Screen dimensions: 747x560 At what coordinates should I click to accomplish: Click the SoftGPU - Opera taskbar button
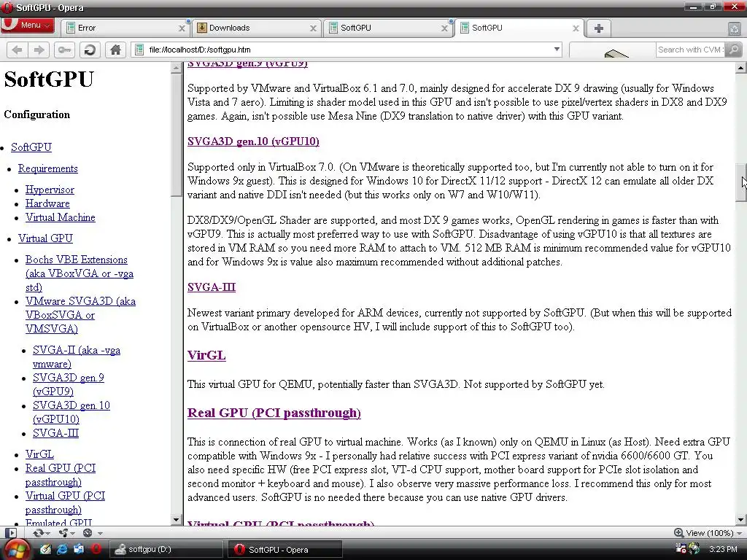pyautogui.click(x=285, y=550)
